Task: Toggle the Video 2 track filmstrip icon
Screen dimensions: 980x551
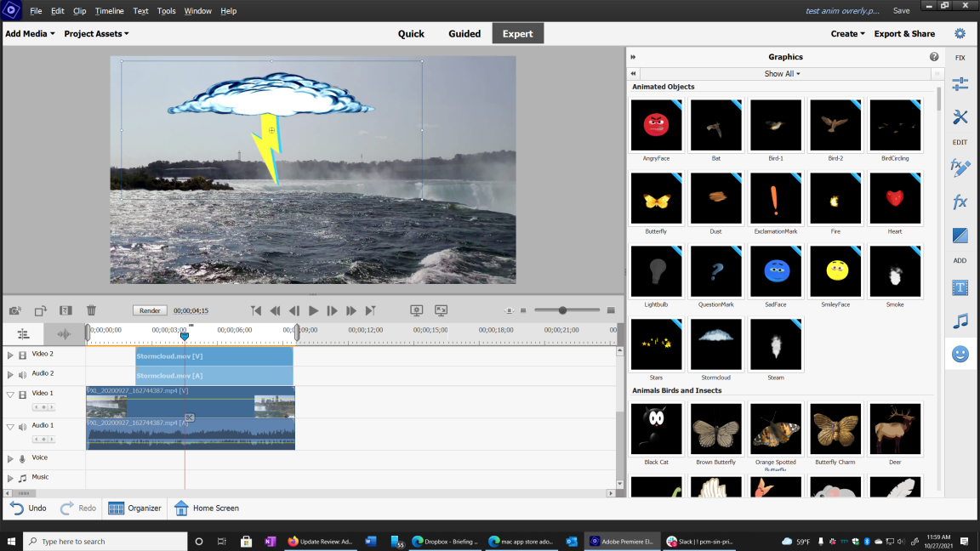Action: 23,355
